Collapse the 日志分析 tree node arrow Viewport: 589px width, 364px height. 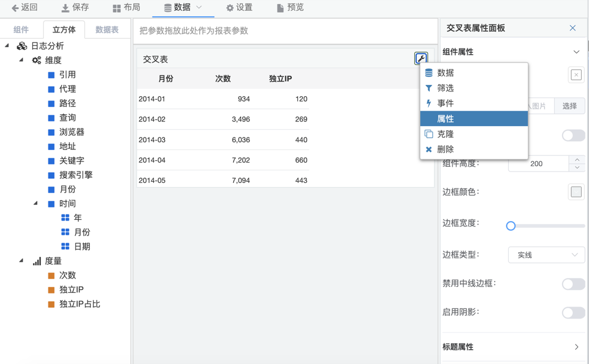[x=7, y=45]
